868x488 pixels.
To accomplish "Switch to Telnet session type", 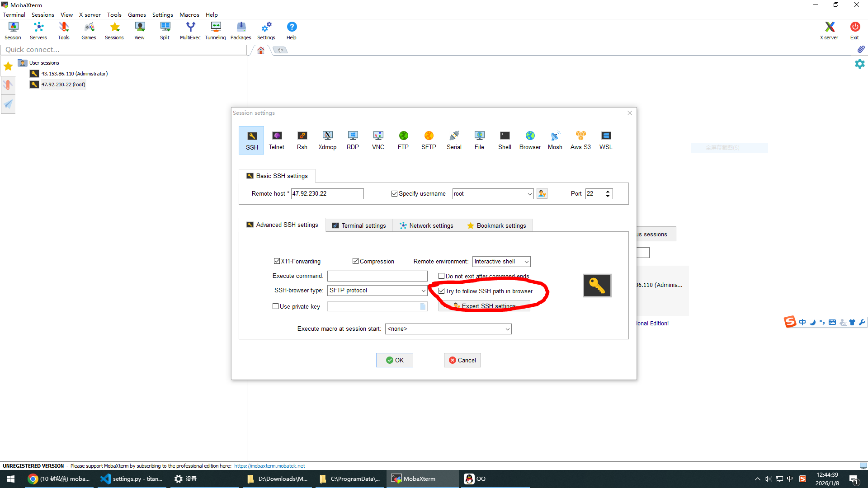I will click(x=277, y=140).
